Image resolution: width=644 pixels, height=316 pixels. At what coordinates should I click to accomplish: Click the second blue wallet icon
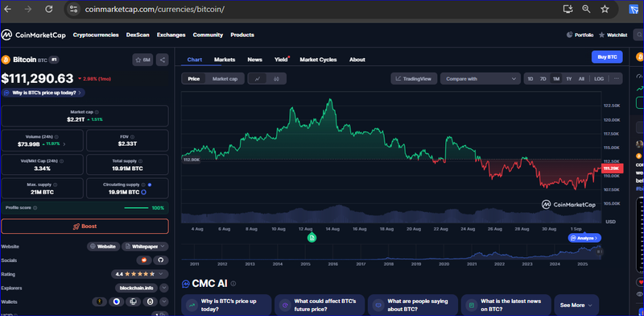pyautogui.click(x=117, y=301)
